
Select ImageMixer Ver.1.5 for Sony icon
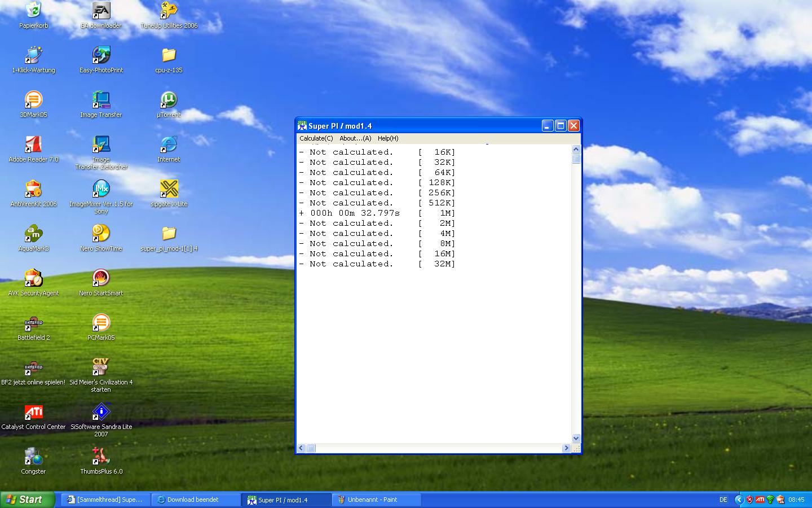coord(101,189)
